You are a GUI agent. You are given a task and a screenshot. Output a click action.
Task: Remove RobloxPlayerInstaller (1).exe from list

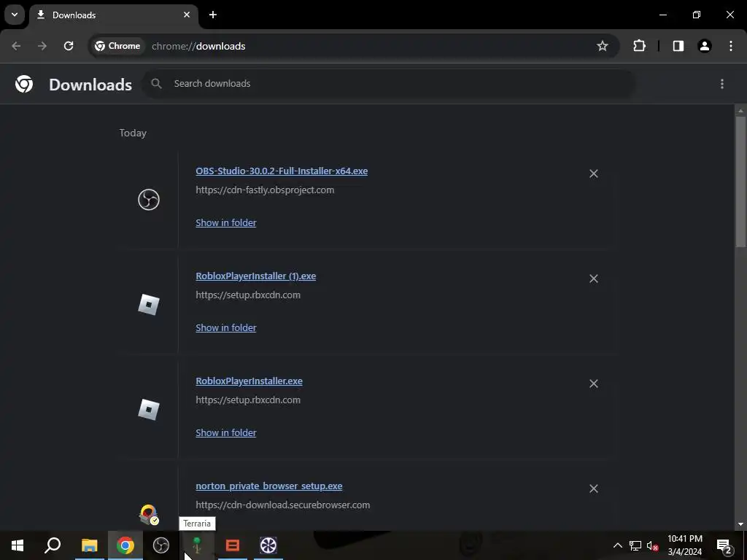pyautogui.click(x=594, y=279)
